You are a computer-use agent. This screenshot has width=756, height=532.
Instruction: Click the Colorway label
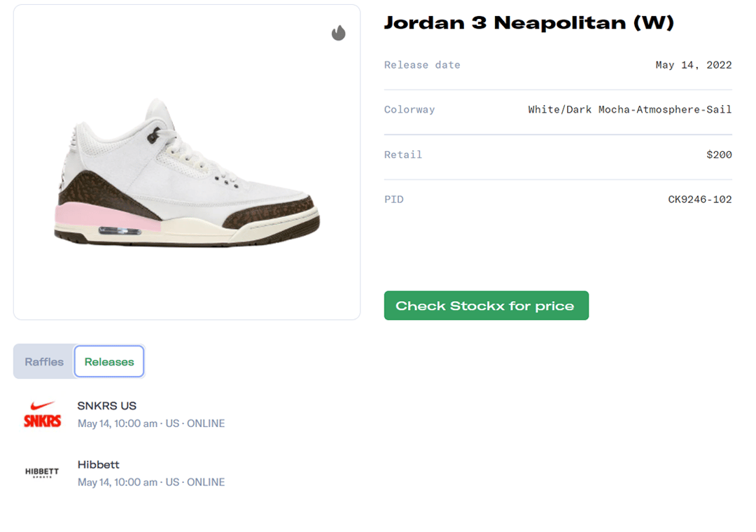[409, 110]
